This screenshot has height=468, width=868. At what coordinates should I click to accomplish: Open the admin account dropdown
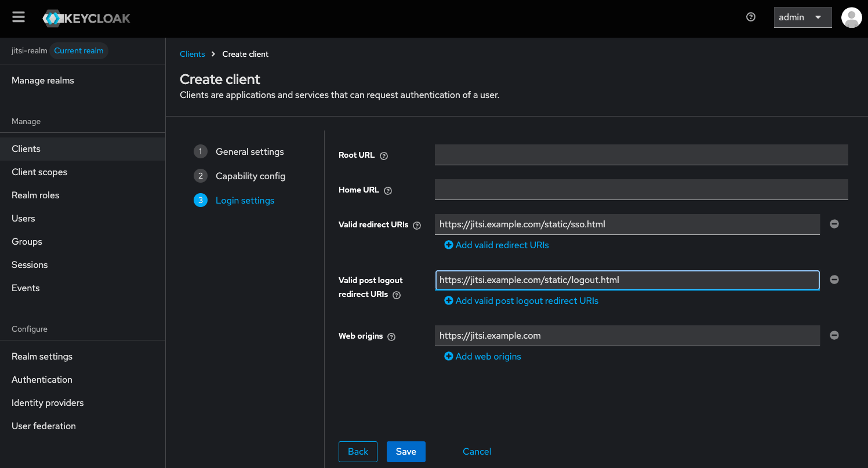click(802, 17)
